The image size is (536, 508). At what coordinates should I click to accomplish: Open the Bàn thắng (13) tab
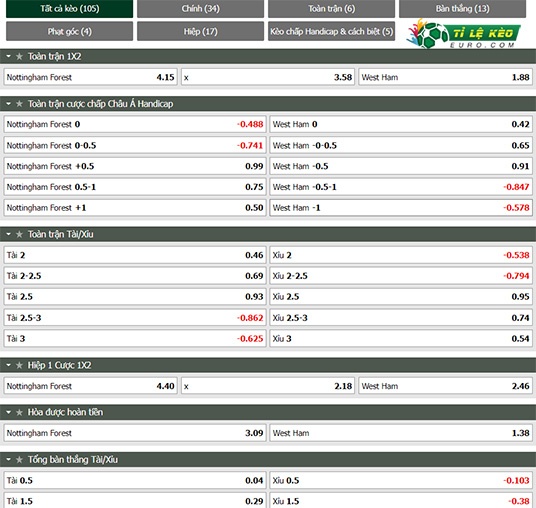[x=462, y=9]
